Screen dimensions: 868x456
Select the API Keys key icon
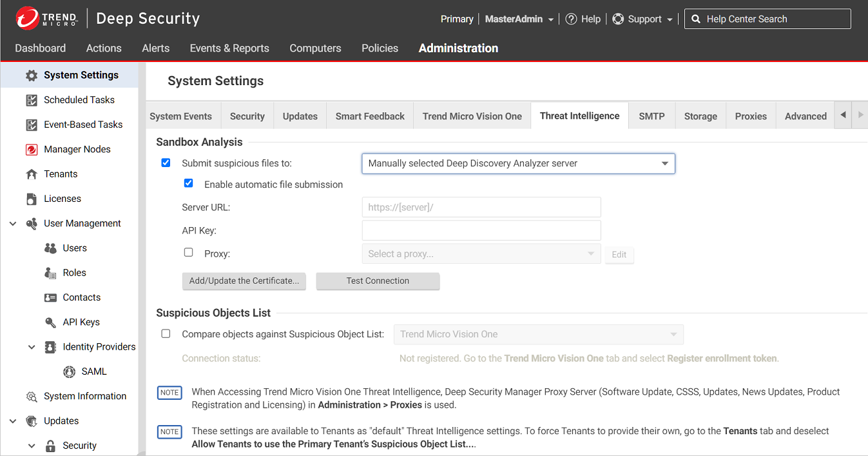tap(50, 322)
